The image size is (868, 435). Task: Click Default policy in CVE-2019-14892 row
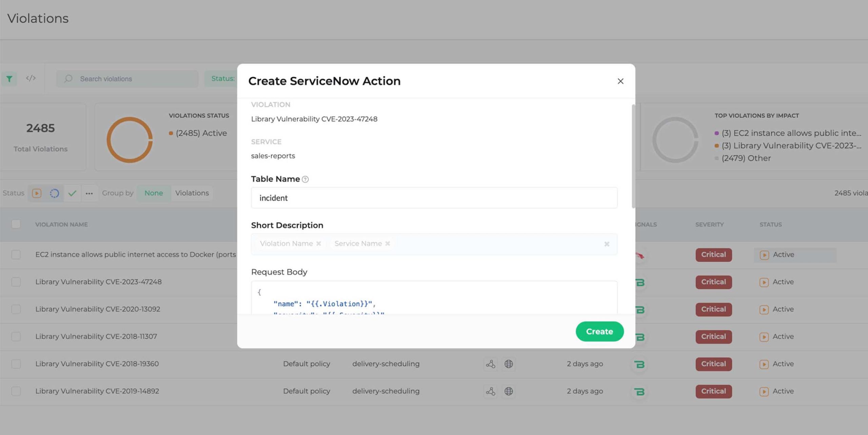coord(307,391)
